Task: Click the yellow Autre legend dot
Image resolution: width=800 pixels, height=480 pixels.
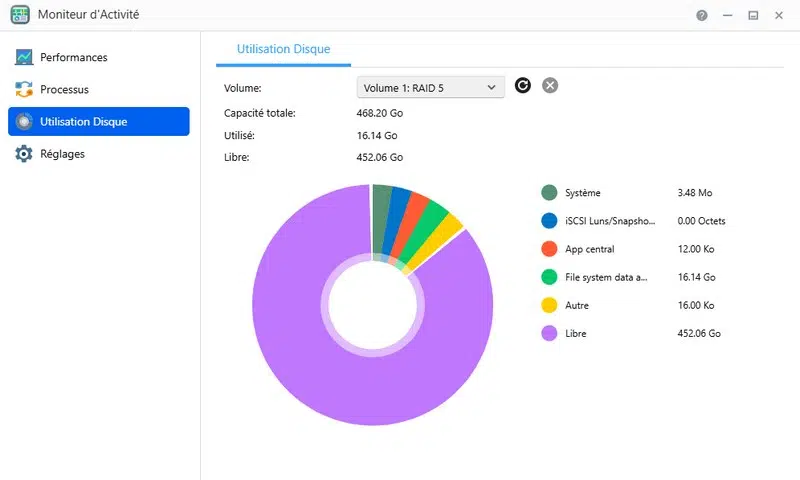Action: (549, 305)
